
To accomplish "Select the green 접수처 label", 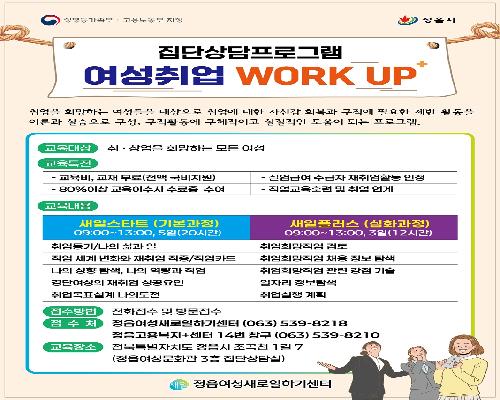I will (73, 323).
